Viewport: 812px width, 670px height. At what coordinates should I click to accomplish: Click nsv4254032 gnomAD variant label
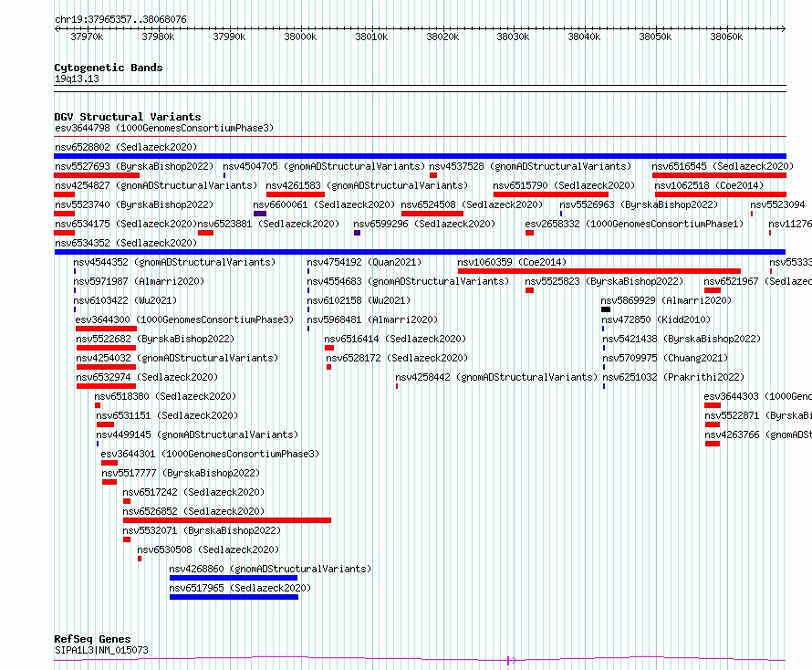[x=177, y=358]
